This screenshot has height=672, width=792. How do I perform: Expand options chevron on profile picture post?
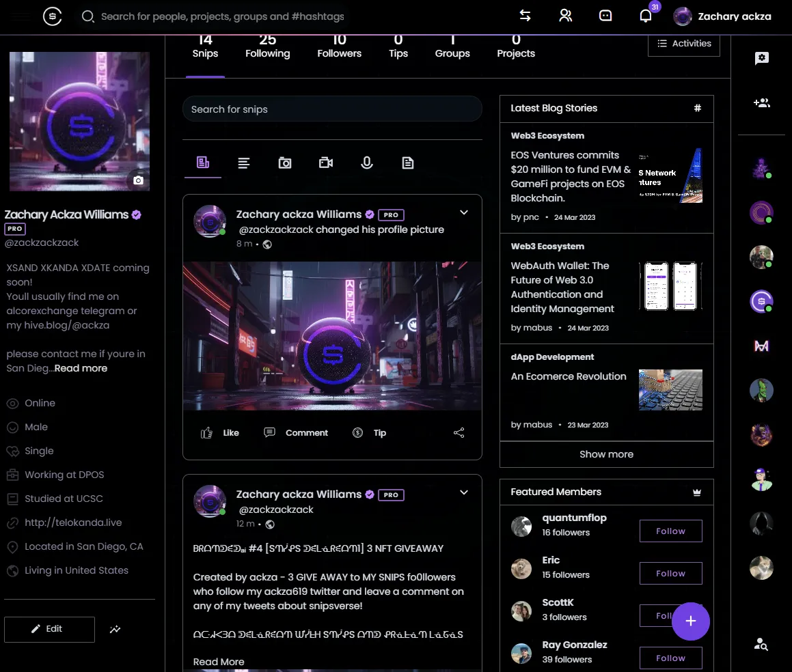[464, 212]
